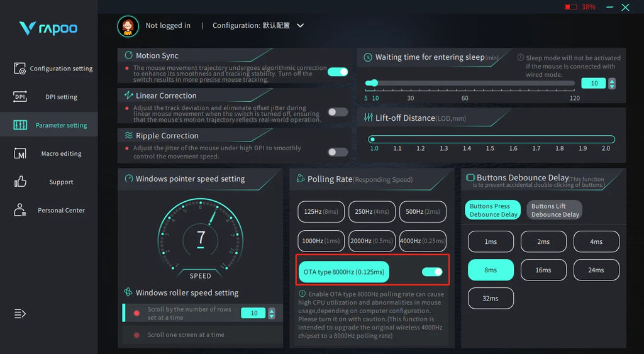Click the Macro editing icon
The height and width of the screenshot is (354, 644).
click(x=19, y=153)
